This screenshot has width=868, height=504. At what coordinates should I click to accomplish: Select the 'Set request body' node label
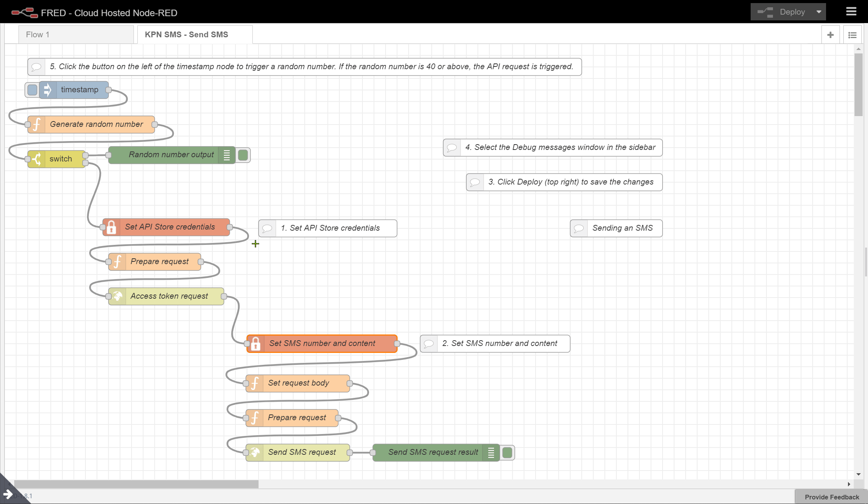point(299,383)
